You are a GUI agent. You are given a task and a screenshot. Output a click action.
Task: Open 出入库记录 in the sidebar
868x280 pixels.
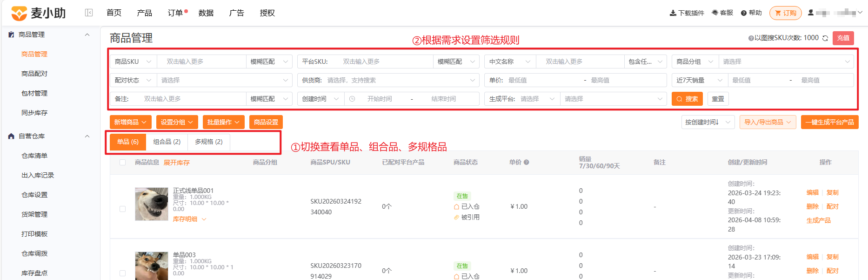[x=38, y=175]
